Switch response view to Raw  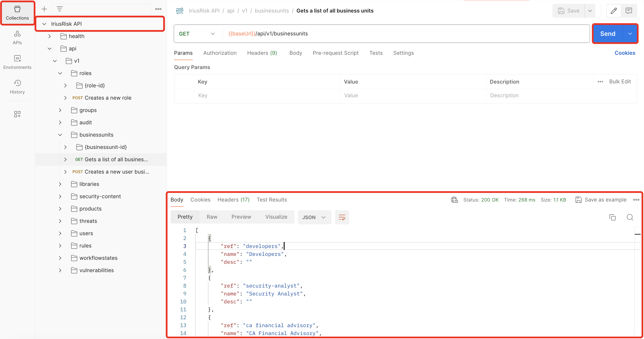coord(212,217)
